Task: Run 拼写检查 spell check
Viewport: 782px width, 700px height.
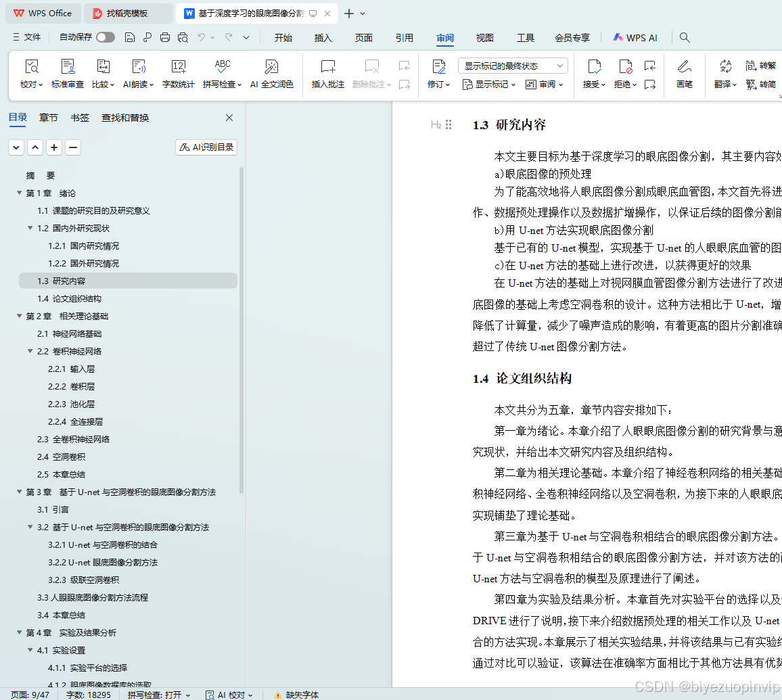Action: 222,74
